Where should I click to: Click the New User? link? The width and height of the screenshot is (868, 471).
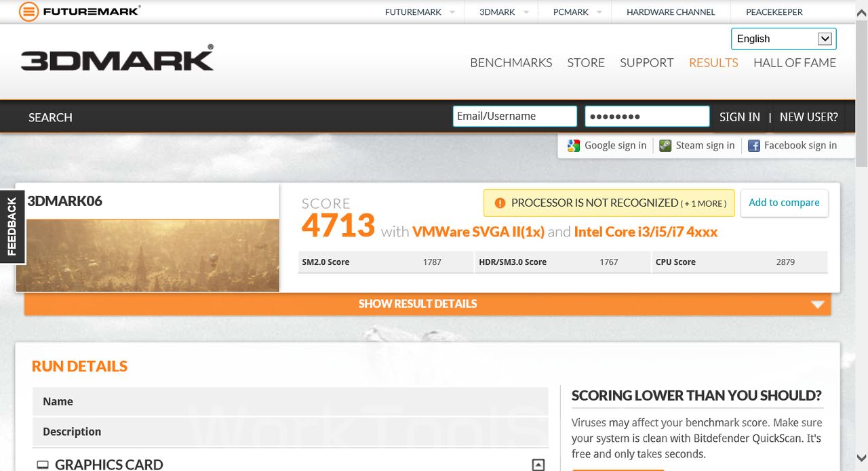click(x=809, y=117)
